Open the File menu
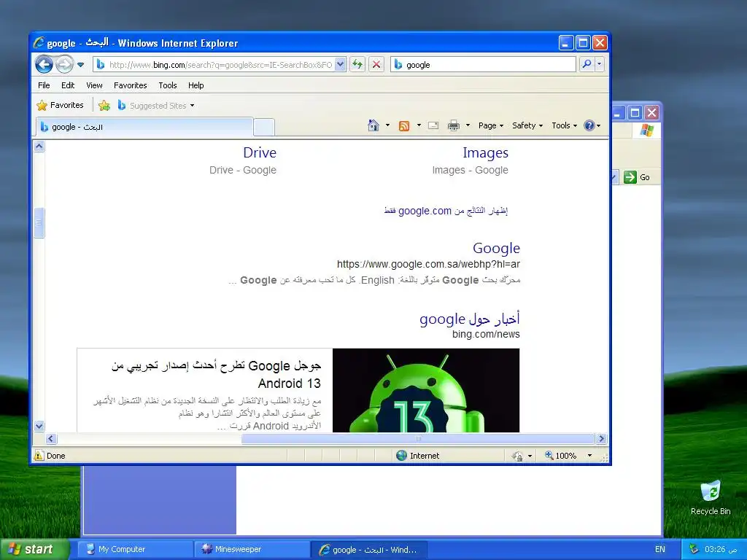 click(x=44, y=85)
